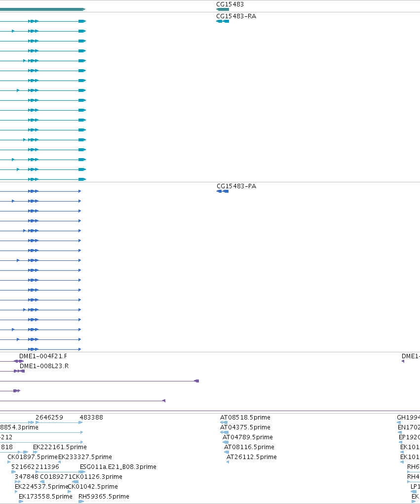
Task: Select the CK01126.3prime label
Action: 97,477
